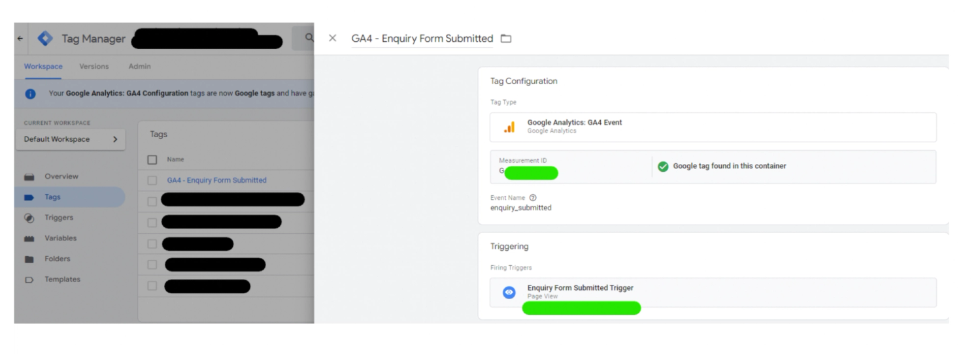Click the blue Page View trigger eye icon
980x354 pixels.
coord(509,293)
